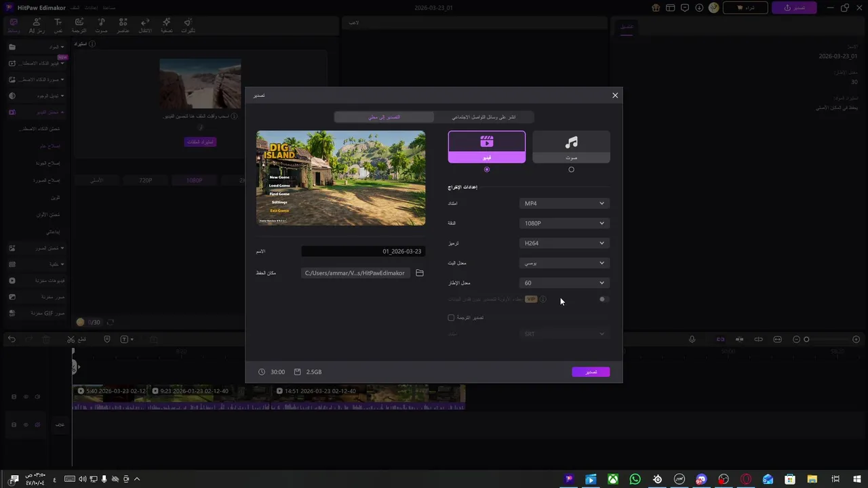This screenshot has width=868, height=488.
Task: Click the file name field 01_2026-03-23
Action: 363,251
